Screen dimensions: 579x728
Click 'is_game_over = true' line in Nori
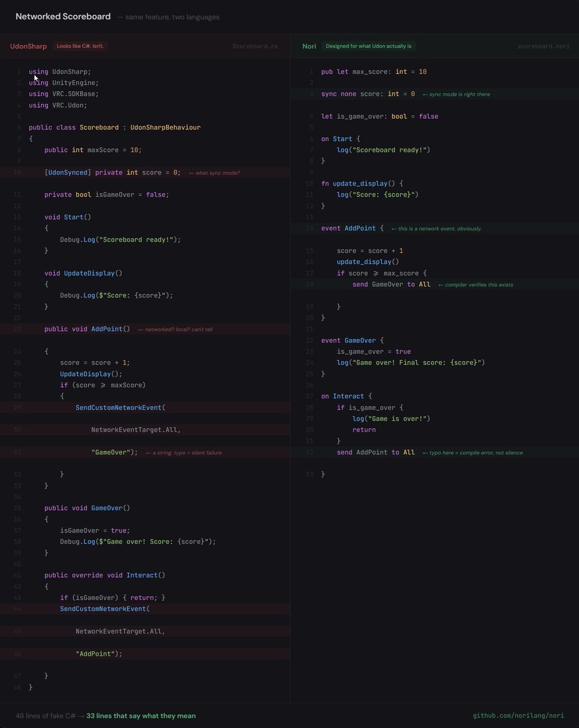pyautogui.click(x=374, y=351)
